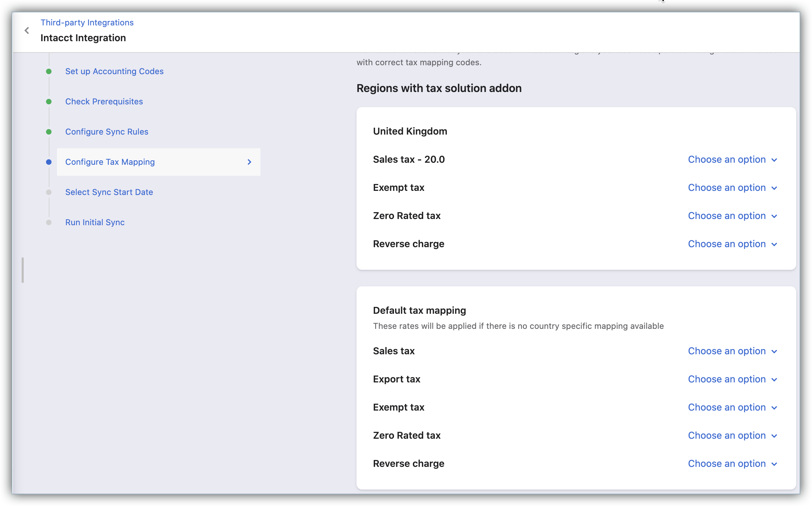Screen dimensions: 812x506
Task: Open the Select Sync Start Date step
Action: (109, 192)
